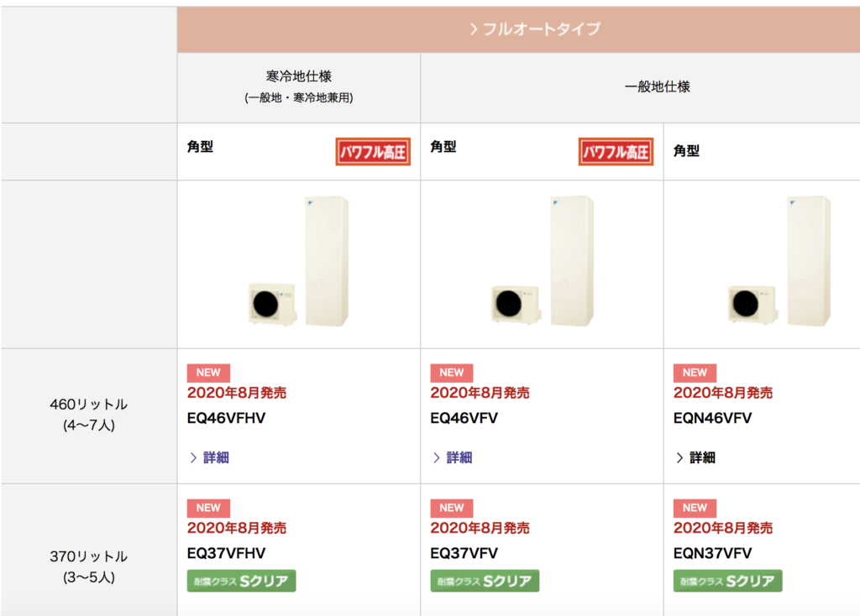Click the パワフル高圧 badge in 寒冷地仕様 column

pos(373,152)
